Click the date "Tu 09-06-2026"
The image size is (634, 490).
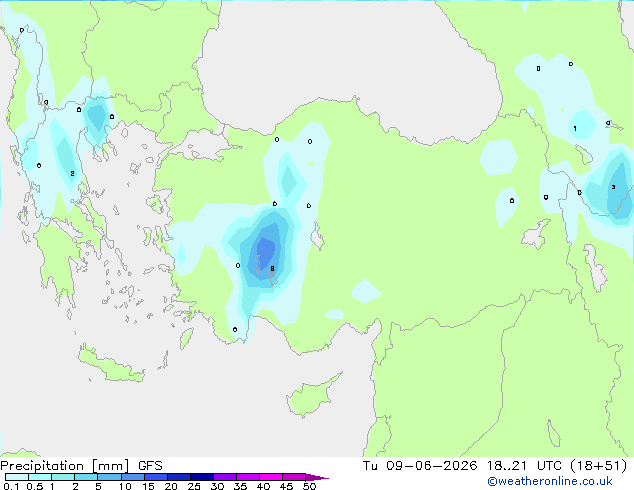(x=420, y=466)
